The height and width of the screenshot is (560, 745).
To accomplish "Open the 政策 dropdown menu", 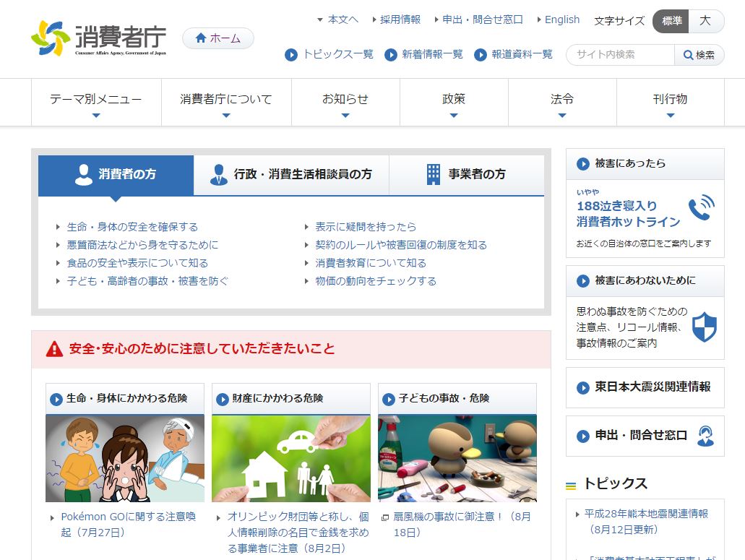I will [x=454, y=102].
